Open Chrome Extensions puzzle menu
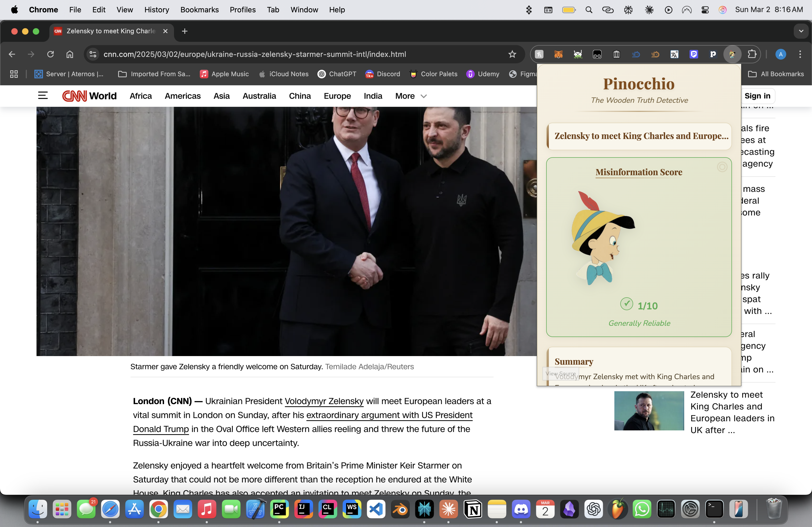 (752, 54)
